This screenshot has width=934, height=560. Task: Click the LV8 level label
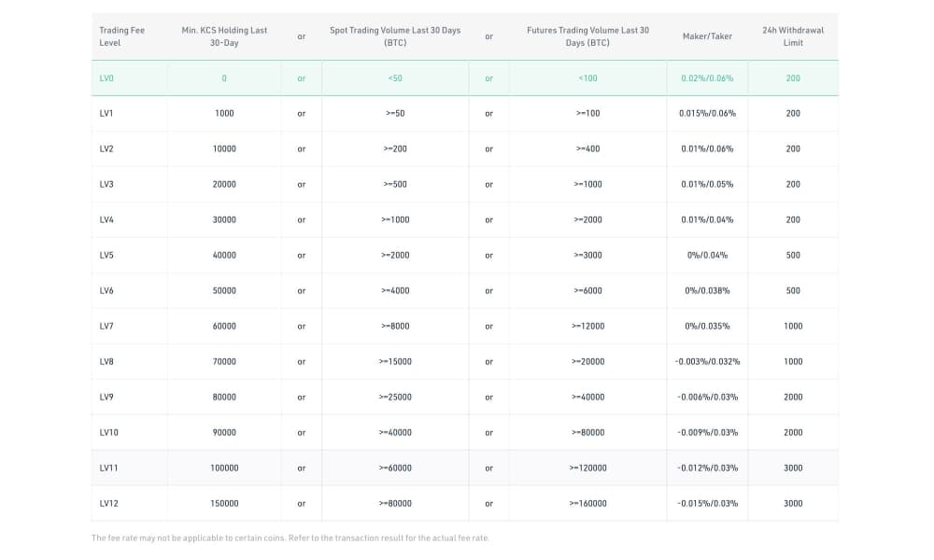(x=106, y=361)
